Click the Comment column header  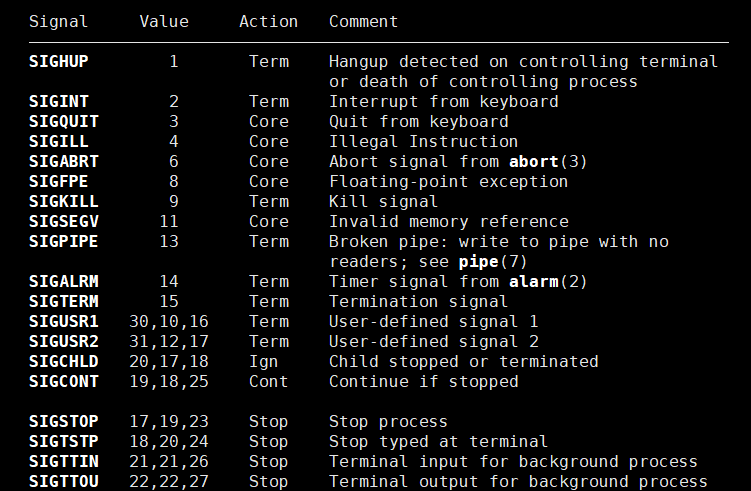coord(363,21)
